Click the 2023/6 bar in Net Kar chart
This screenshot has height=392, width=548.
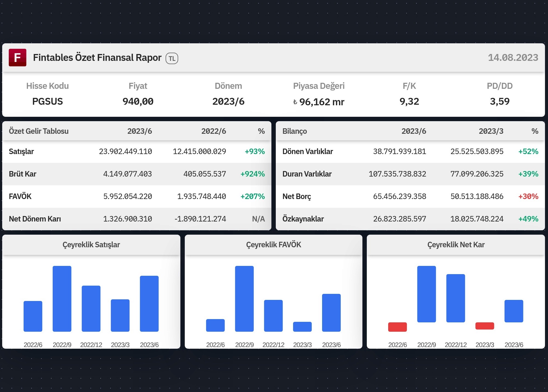514,311
